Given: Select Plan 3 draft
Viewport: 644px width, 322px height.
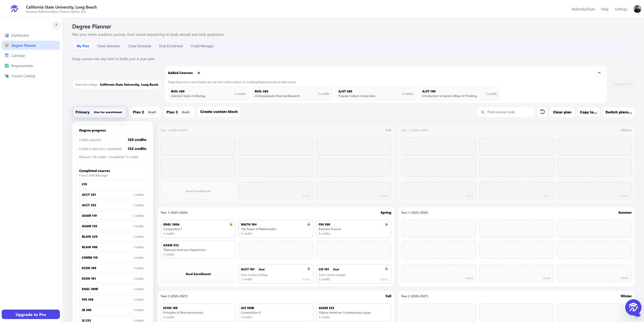Looking at the screenshot, I should (178, 112).
